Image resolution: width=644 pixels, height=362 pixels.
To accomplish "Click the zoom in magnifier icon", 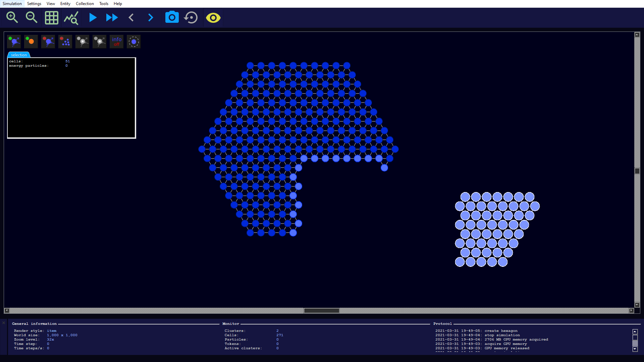I will 12,17.
